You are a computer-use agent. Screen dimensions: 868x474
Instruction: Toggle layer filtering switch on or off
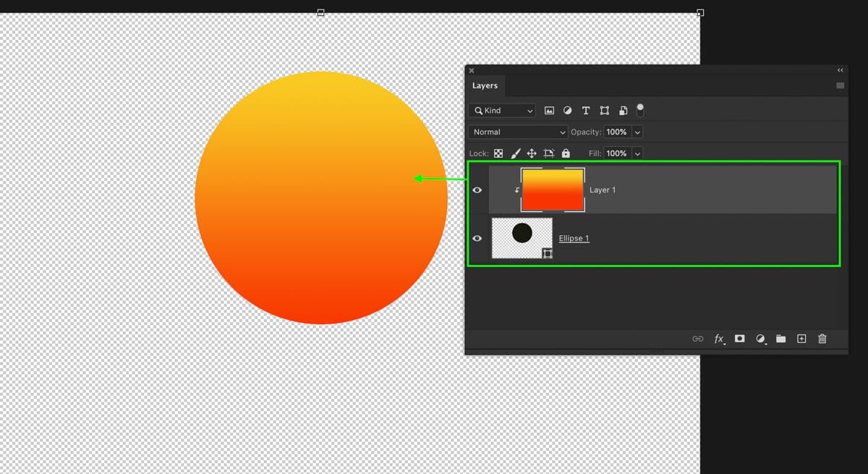point(640,110)
